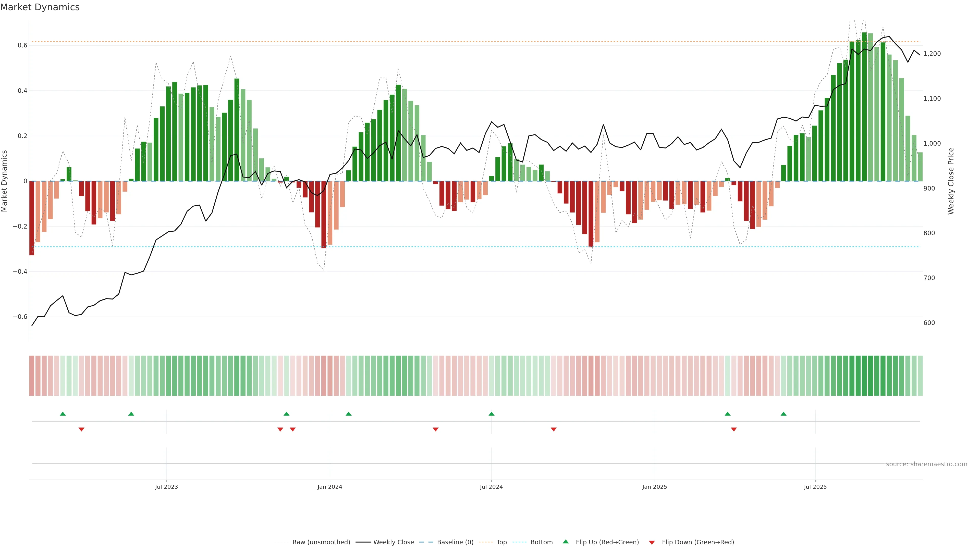The image size is (980, 551).
Task: Click the leftmost red flip-down triangle marker
Action: [x=81, y=429]
